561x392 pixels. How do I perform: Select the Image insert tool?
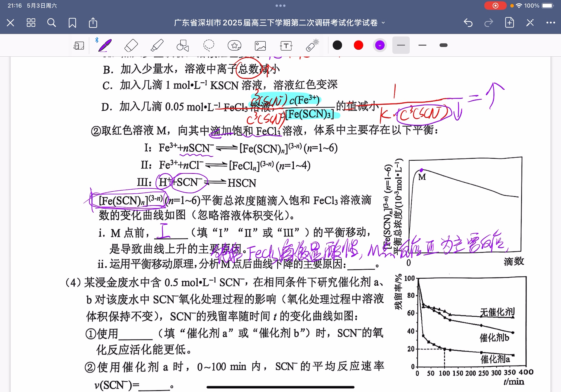(260, 46)
